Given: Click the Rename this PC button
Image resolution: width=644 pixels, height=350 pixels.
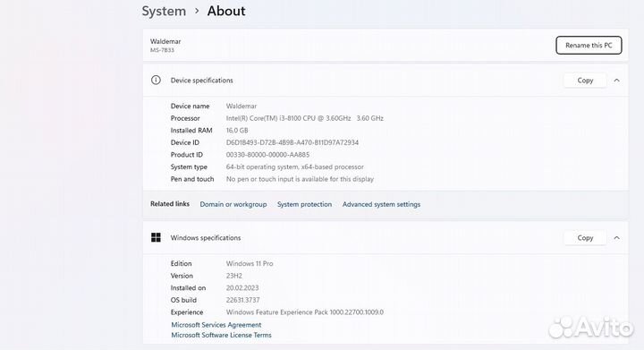Looking at the screenshot, I should [x=589, y=45].
